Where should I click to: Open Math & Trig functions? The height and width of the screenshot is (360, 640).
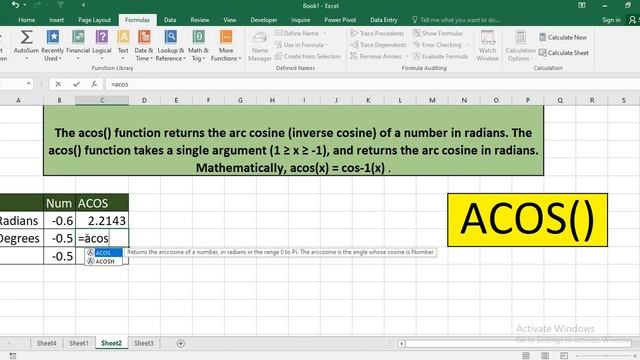pyautogui.click(x=198, y=45)
